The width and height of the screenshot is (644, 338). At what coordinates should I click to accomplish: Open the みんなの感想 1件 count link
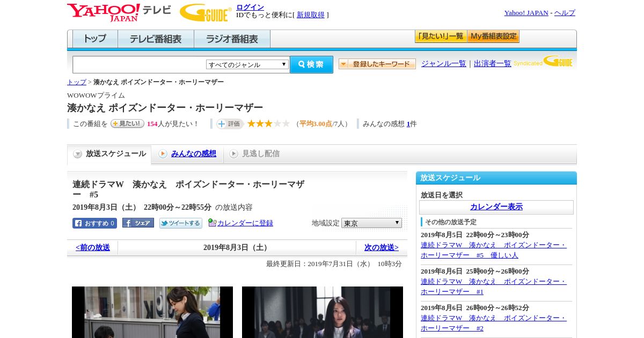pos(408,124)
